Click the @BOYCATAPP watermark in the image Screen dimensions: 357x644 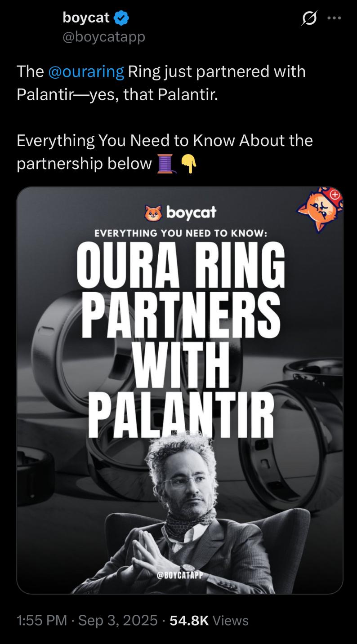pos(180,576)
